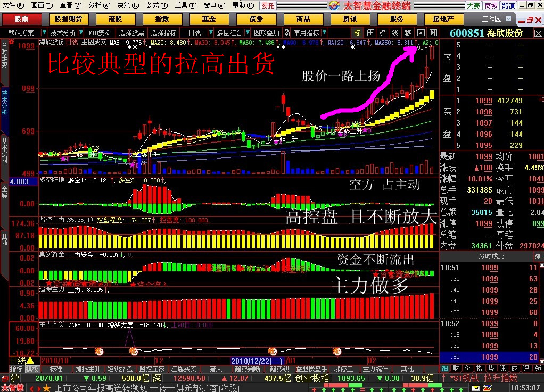
Task: Select the 细 detail tab in right panel
Action: [x=444, y=369]
